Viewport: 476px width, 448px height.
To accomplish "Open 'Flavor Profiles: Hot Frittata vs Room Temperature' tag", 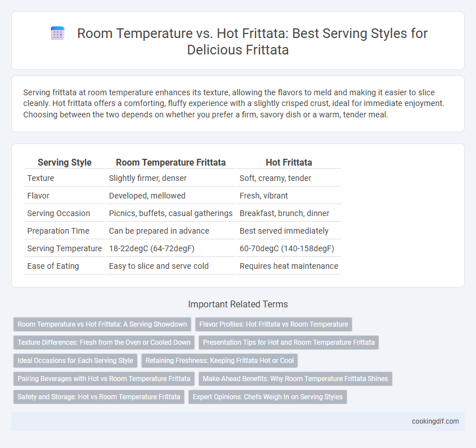I will pos(274,324).
